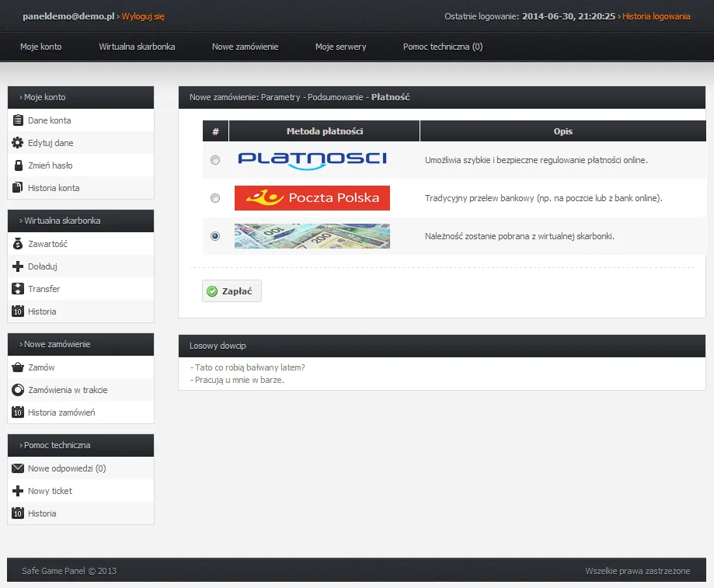This screenshot has height=588, width=714.
Task: Open Pomoc techniczna (0) in top navigation
Action: click(x=443, y=47)
